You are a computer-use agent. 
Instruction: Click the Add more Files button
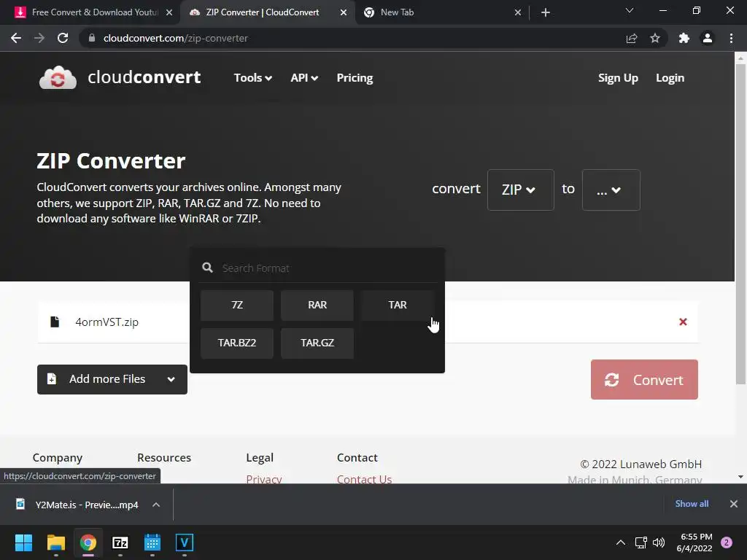coord(112,379)
